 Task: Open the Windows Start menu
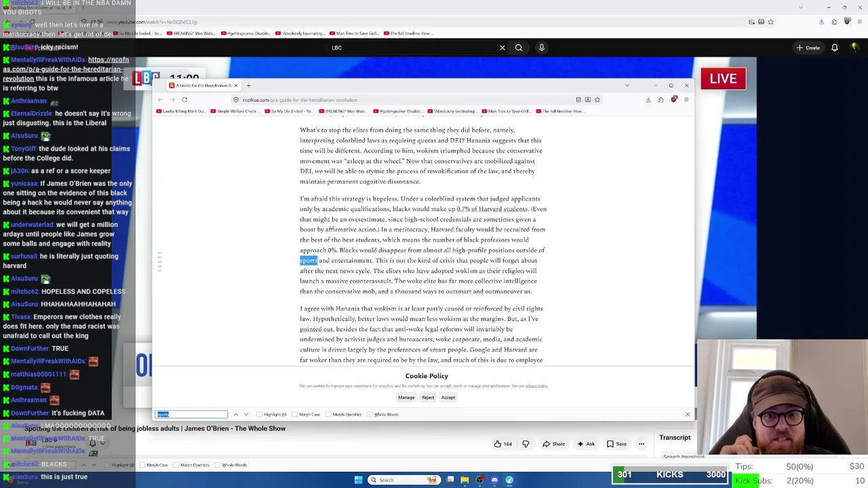359,480
